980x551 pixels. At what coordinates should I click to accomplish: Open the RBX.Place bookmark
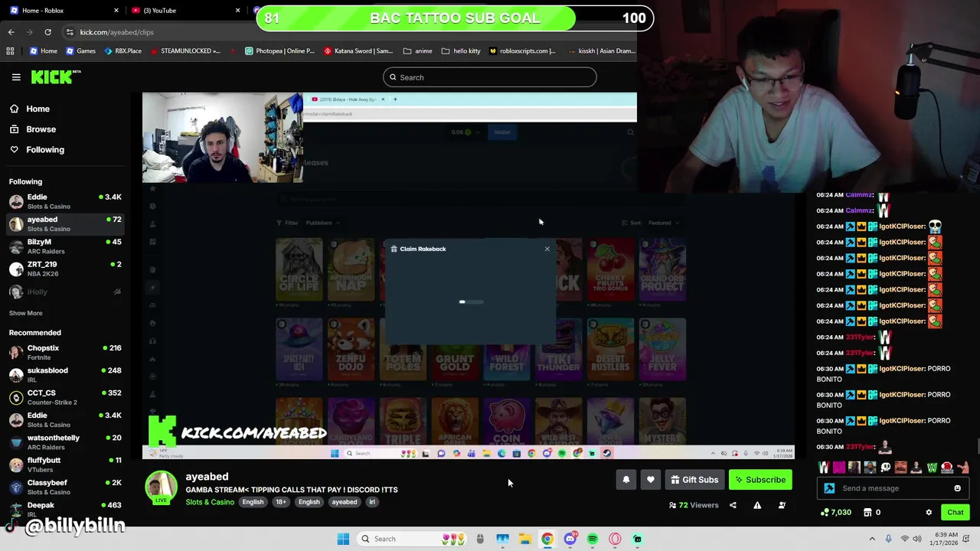(x=122, y=51)
